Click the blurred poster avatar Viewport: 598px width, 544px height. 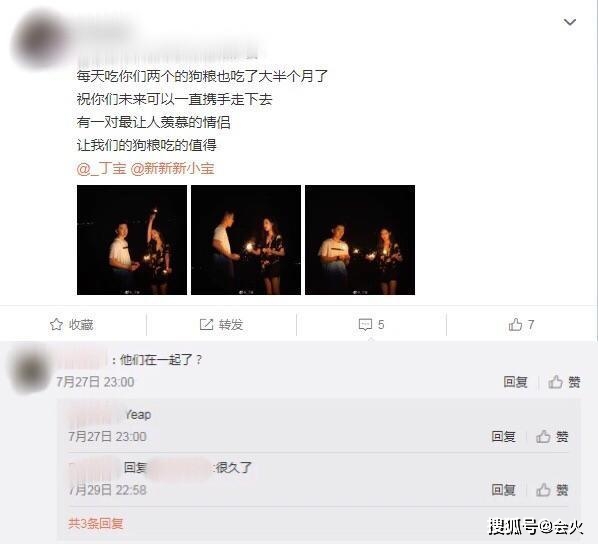40,40
